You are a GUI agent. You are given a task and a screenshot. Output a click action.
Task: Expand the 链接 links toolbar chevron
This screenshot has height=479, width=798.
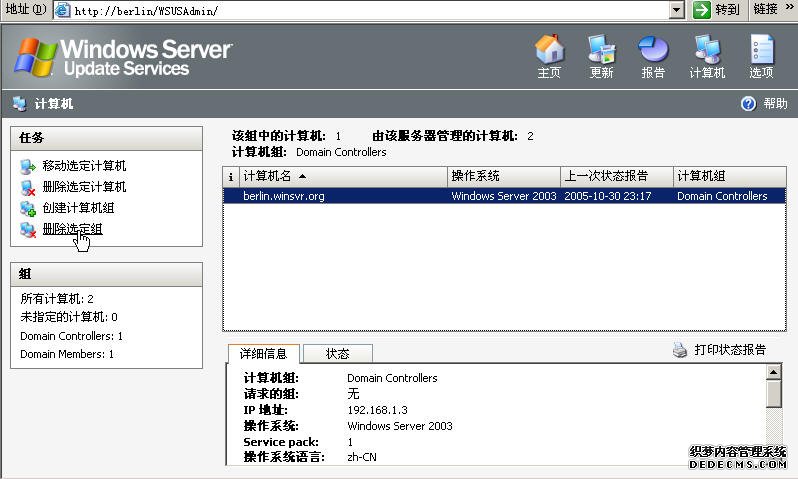(789, 7)
